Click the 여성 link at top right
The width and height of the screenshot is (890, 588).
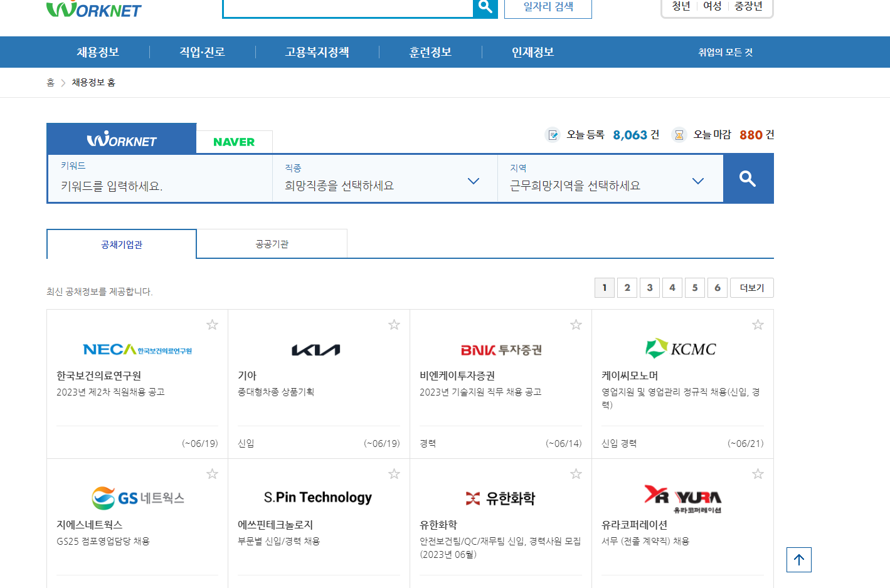point(713,6)
